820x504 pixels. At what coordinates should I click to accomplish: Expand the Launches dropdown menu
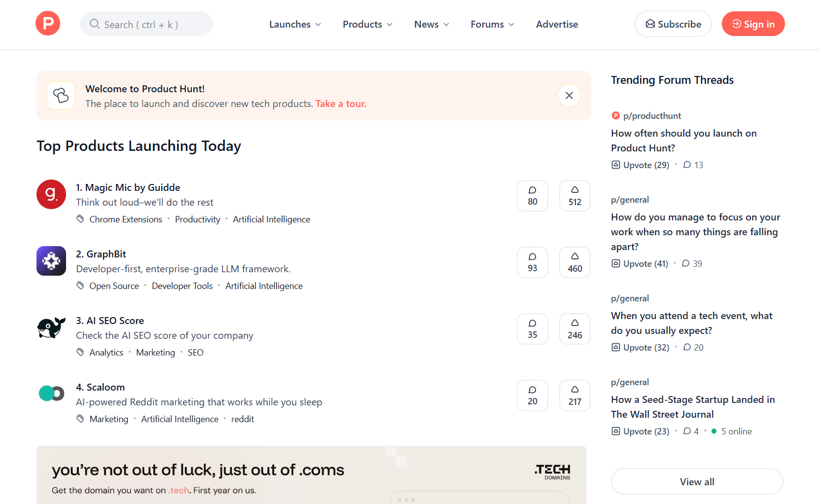point(295,24)
